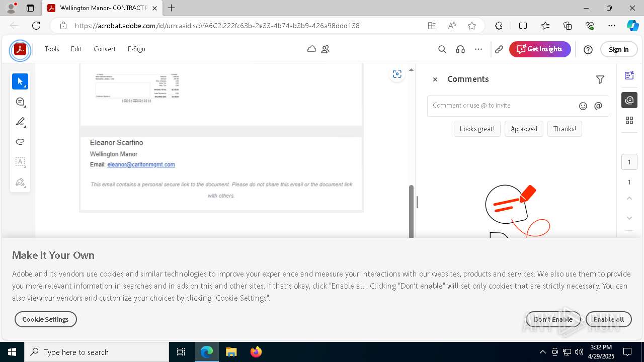Click the @ mention icon
Screen dimensions: 644x362
click(598, 106)
